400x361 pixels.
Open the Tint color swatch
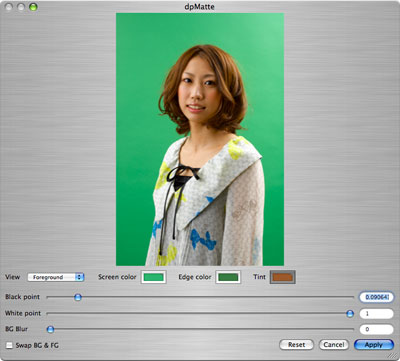point(283,277)
